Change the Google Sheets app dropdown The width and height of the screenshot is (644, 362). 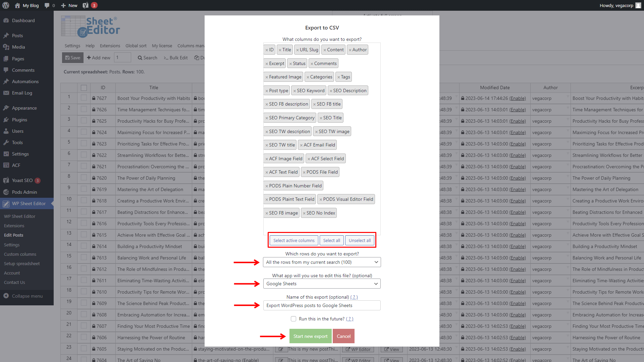(321, 284)
